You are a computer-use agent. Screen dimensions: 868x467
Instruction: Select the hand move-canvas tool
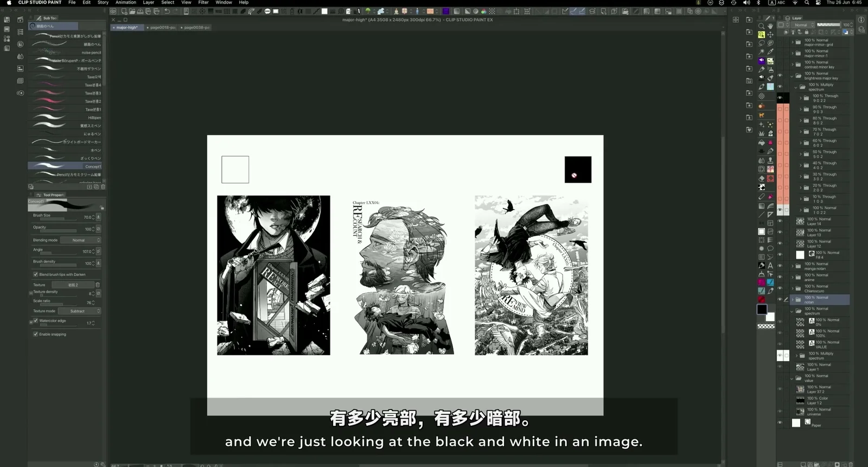[x=770, y=26]
